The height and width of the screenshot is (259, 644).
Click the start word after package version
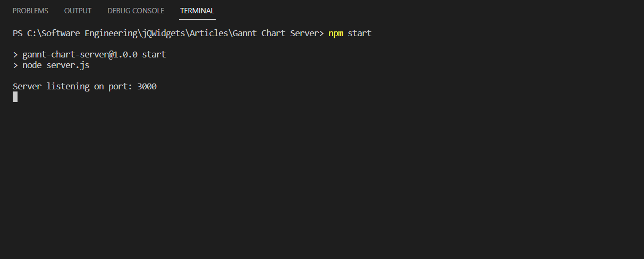click(x=154, y=54)
